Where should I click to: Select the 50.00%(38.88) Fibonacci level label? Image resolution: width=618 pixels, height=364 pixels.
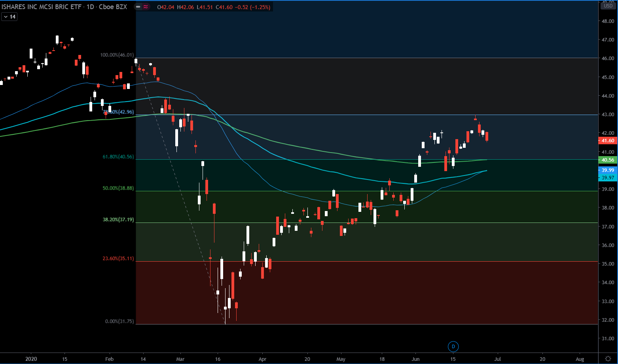pos(118,188)
